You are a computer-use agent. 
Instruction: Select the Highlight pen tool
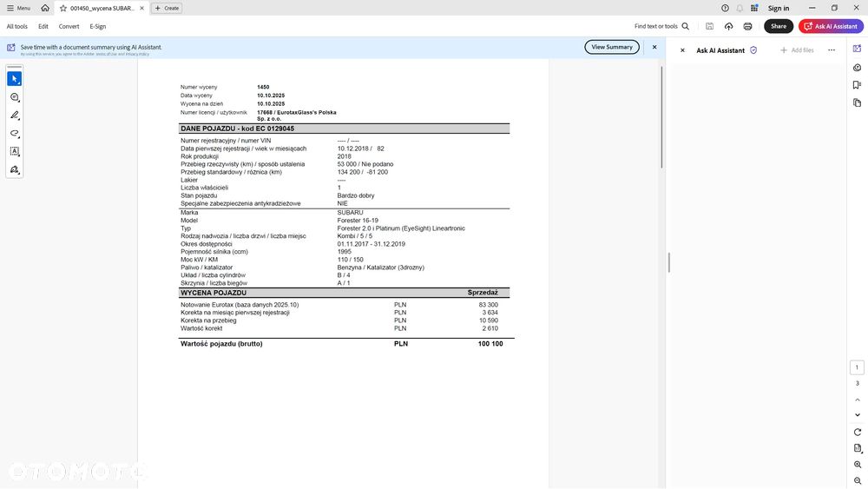pyautogui.click(x=15, y=116)
